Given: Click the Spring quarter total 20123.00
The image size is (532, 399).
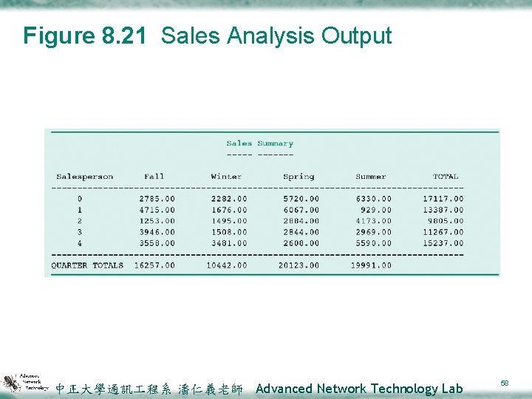Looking at the screenshot, I should pyautogui.click(x=299, y=265).
